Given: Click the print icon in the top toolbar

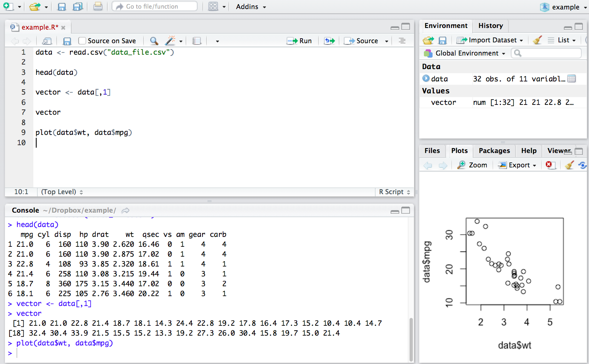Looking at the screenshot, I should pos(98,7).
